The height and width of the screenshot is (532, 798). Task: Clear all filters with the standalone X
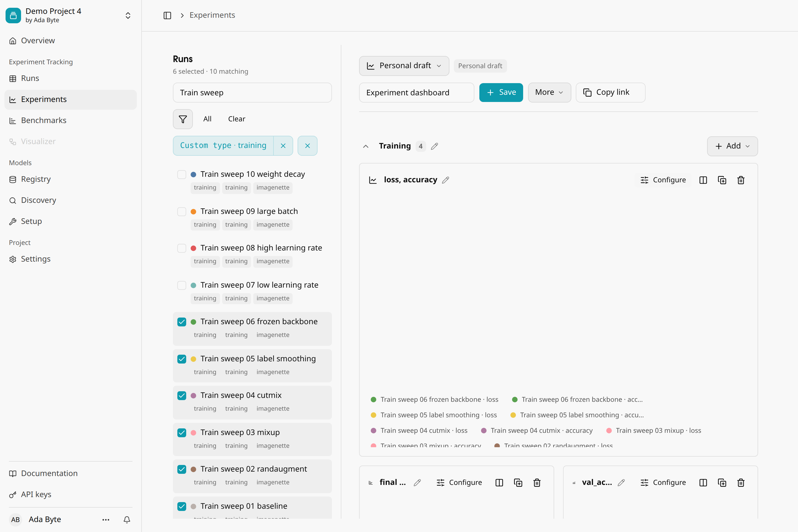tap(307, 146)
